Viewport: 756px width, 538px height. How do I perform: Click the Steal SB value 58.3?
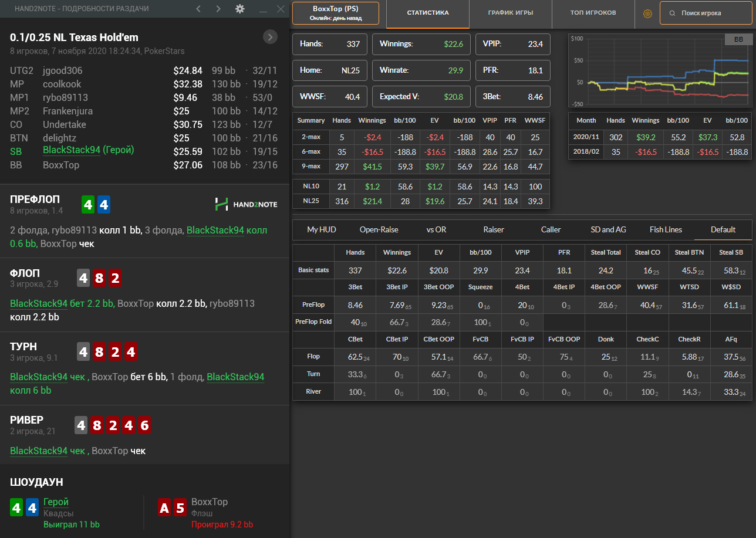tap(731, 271)
